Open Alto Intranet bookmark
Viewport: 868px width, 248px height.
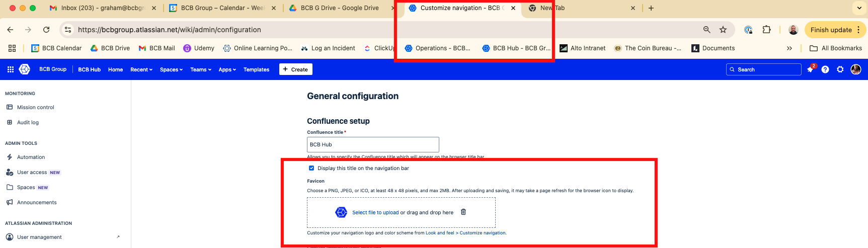(x=583, y=48)
